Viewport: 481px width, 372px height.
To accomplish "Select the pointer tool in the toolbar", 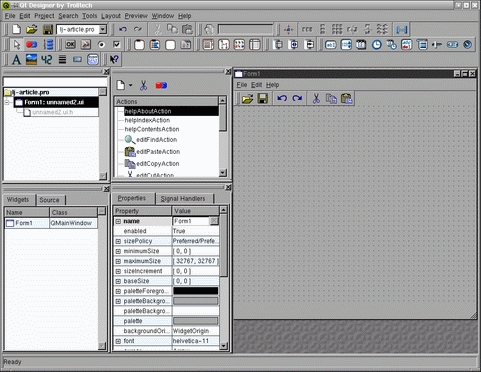I will (x=16, y=44).
